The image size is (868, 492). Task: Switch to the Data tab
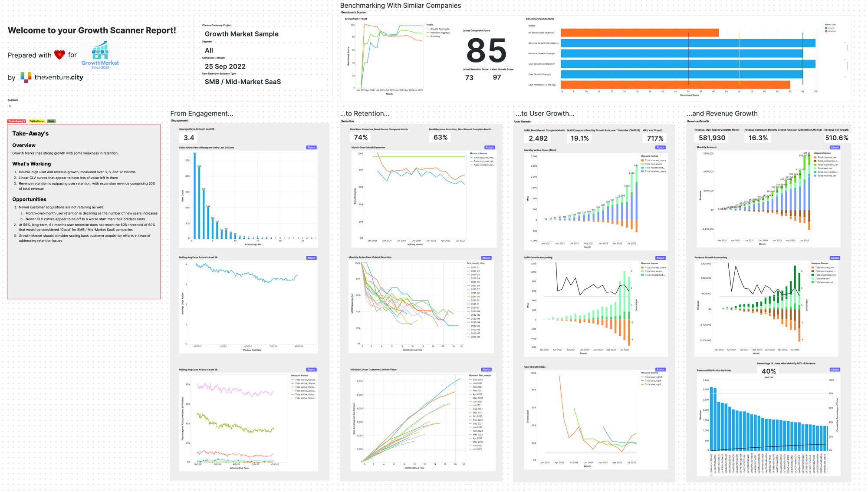pyautogui.click(x=51, y=121)
